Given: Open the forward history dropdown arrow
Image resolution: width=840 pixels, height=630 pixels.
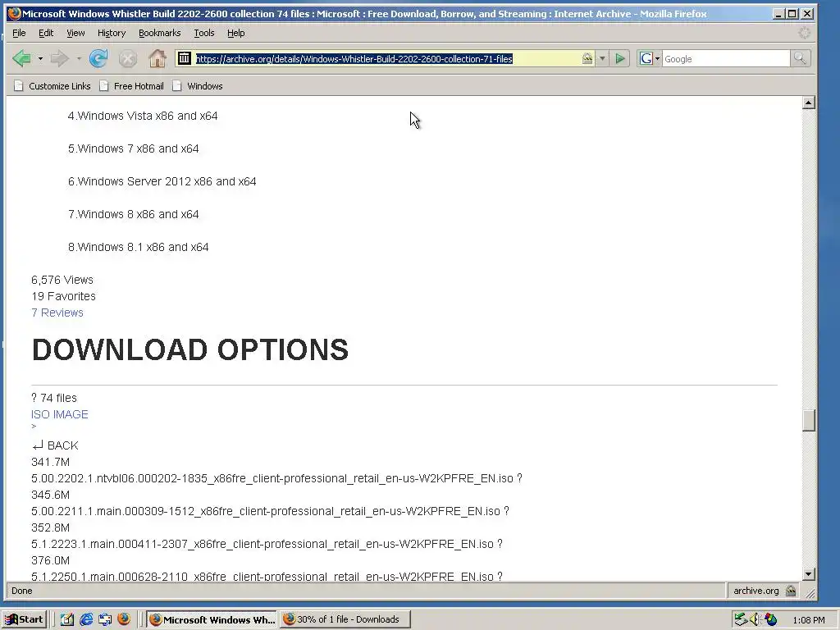Looking at the screenshot, I should [x=79, y=58].
